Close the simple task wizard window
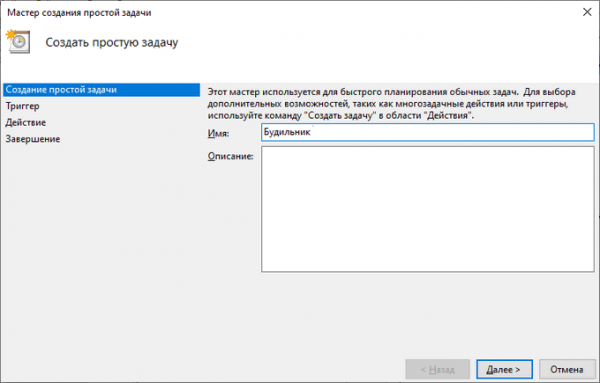Image resolution: width=600 pixels, height=383 pixels. pos(587,12)
